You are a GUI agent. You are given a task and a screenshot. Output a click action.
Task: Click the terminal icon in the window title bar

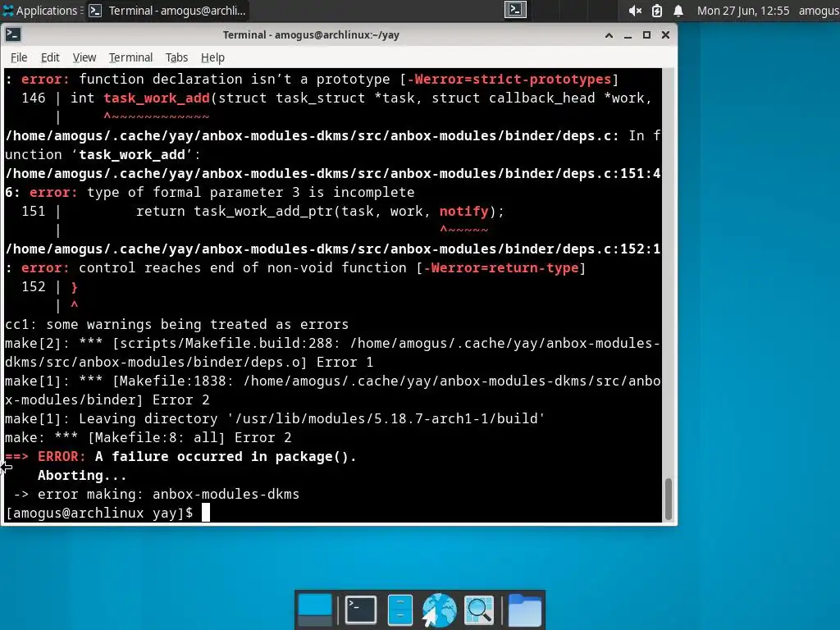tap(13, 34)
